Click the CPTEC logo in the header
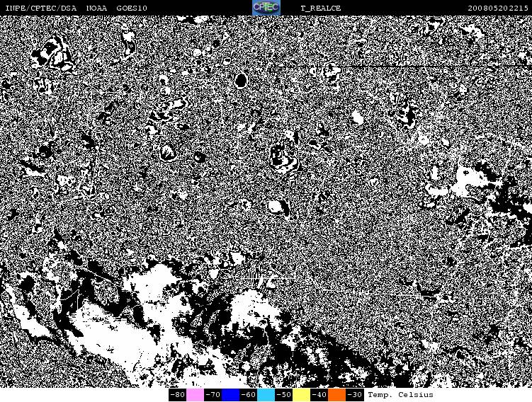This screenshot has width=532, height=402. coord(266,8)
